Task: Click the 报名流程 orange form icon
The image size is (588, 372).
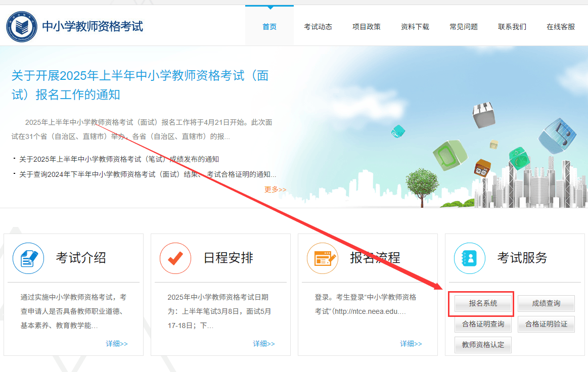Action: (x=323, y=258)
